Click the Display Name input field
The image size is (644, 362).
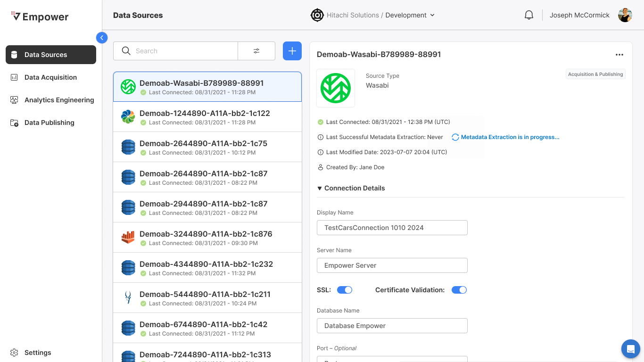(x=392, y=228)
